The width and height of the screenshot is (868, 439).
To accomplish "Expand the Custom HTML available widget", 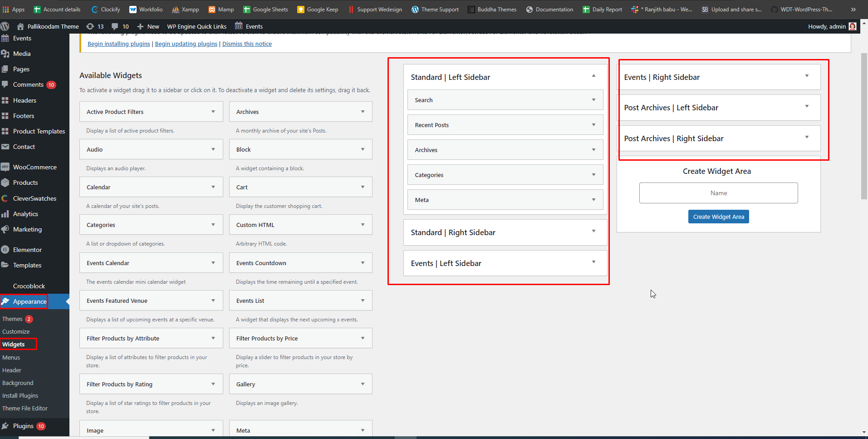I will click(x=363, y=225).
